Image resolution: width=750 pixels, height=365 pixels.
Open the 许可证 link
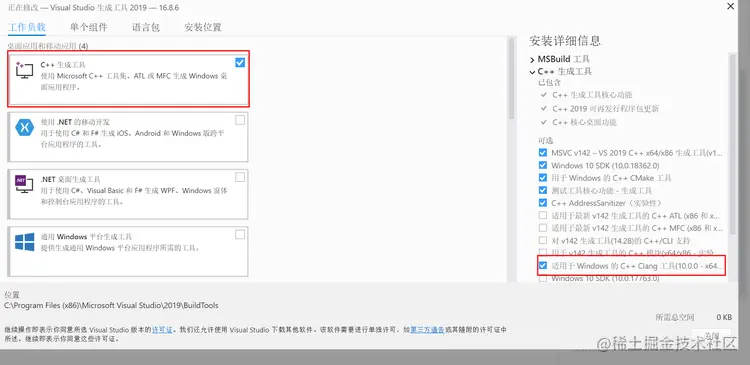coord(162,330)
